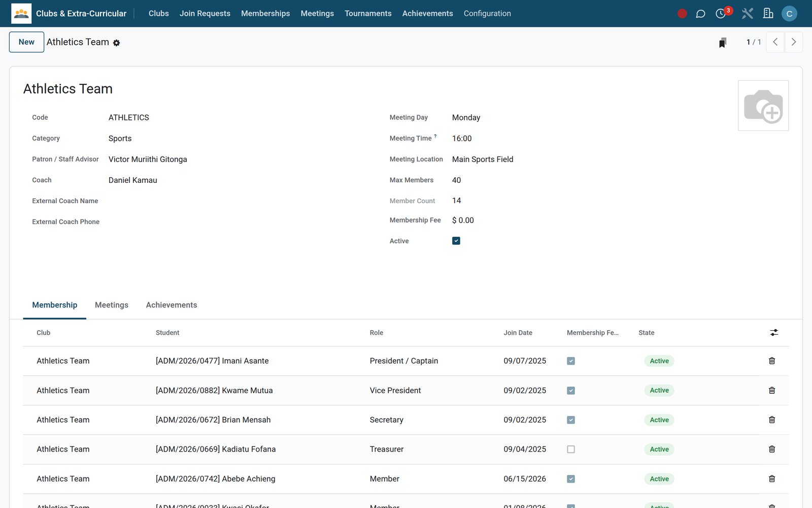Click the bookmark icon near the pager
Screen dimensions: 812x508
click(x=723, y=42)
